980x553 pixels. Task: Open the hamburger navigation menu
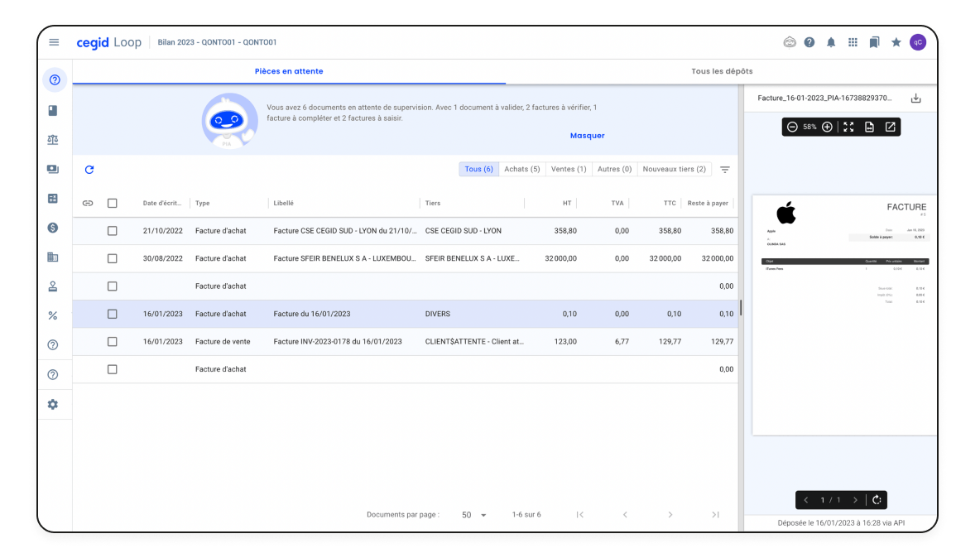(54, 42)
